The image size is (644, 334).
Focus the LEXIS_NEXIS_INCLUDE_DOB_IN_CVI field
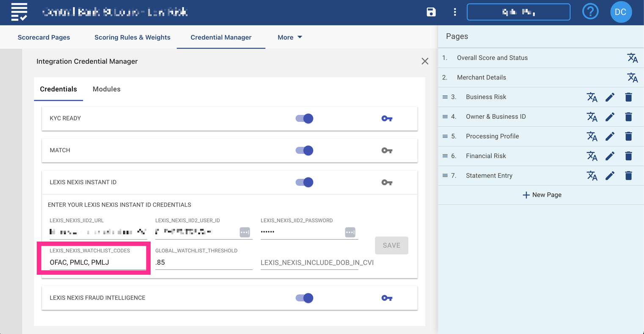coord(309,262)
